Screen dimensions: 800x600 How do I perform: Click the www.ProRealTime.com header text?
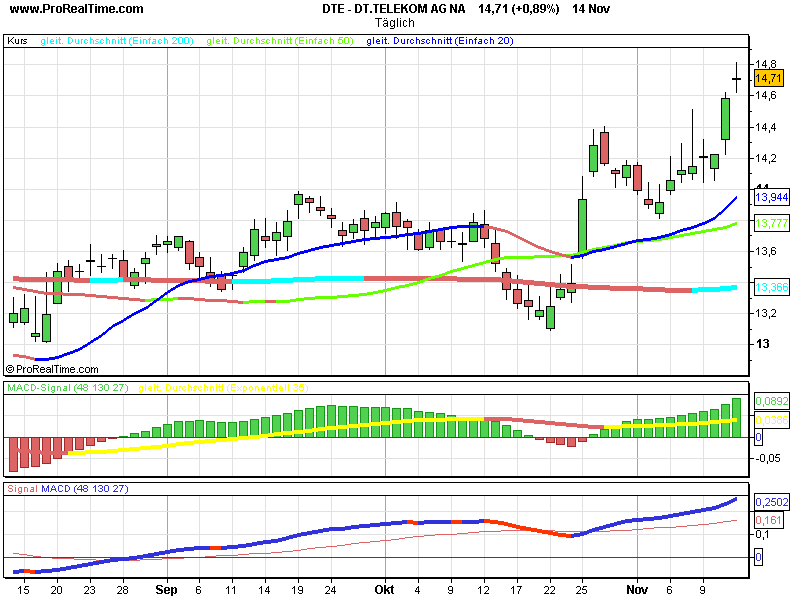point(77,9)
